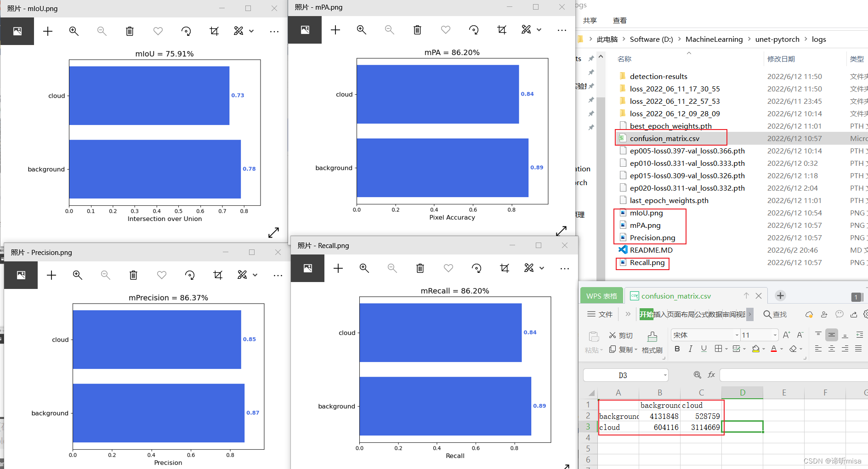Viewport: 868px width, 469px height.
Task: Delete the mPA.png photo
Action: coord(417,30)
